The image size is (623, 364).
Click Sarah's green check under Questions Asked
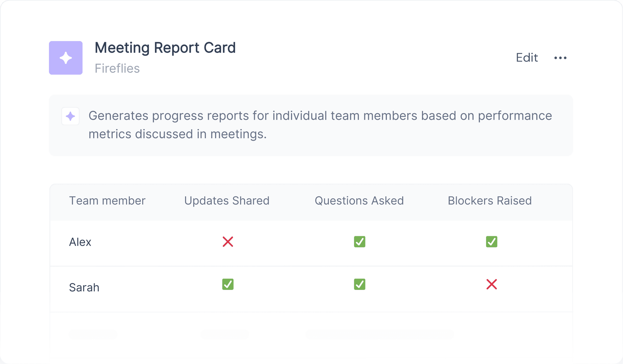coord(359,284)
